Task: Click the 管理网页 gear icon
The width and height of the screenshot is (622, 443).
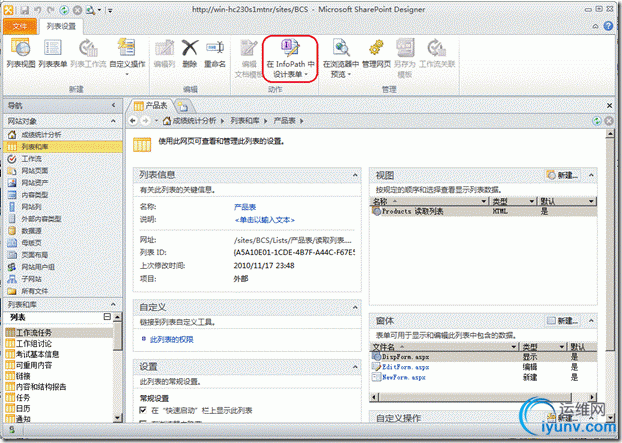Action: pyautogui.click(x=376, y=53)
